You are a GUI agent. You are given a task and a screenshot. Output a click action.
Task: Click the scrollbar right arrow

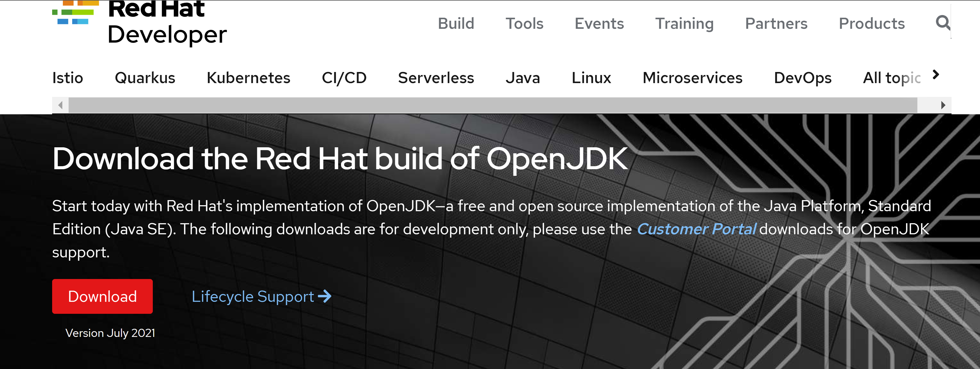click(943, 105)
